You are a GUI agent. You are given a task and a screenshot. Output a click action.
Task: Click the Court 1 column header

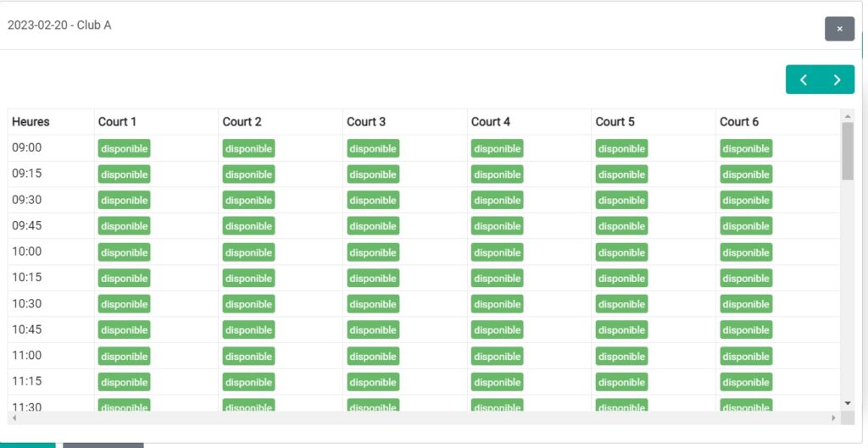click(117, 122)
